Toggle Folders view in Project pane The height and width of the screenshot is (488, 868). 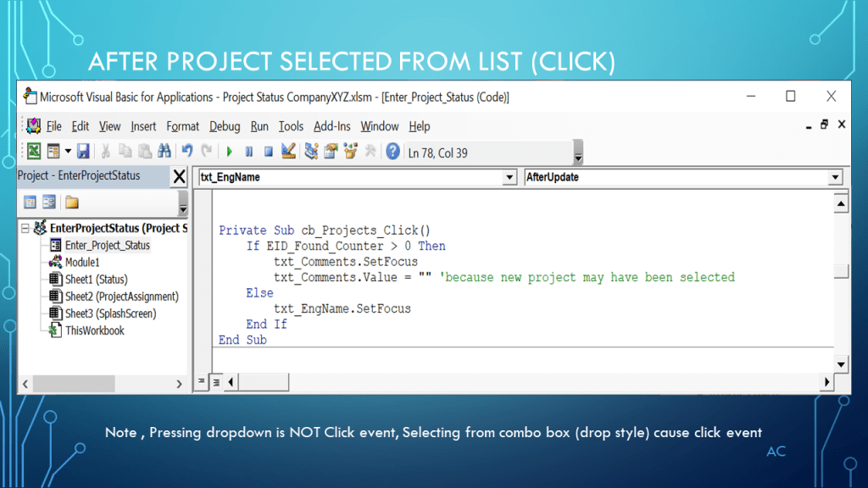click(72, 202)
